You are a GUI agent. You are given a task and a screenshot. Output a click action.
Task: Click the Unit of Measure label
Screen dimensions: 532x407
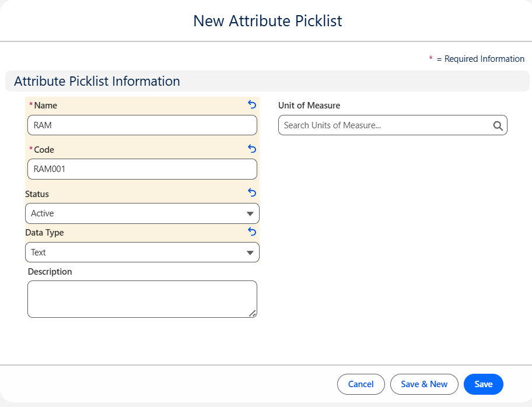(x=309, y=106)
